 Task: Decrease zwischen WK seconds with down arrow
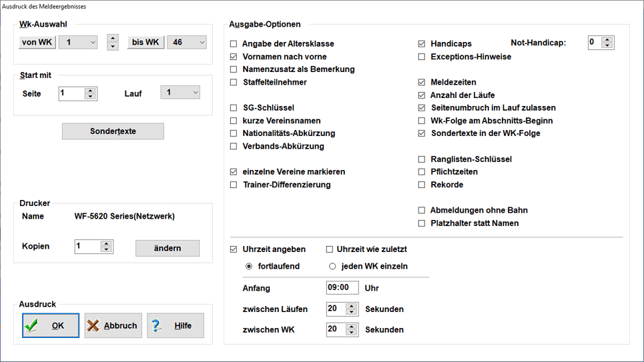coord(351,333)
